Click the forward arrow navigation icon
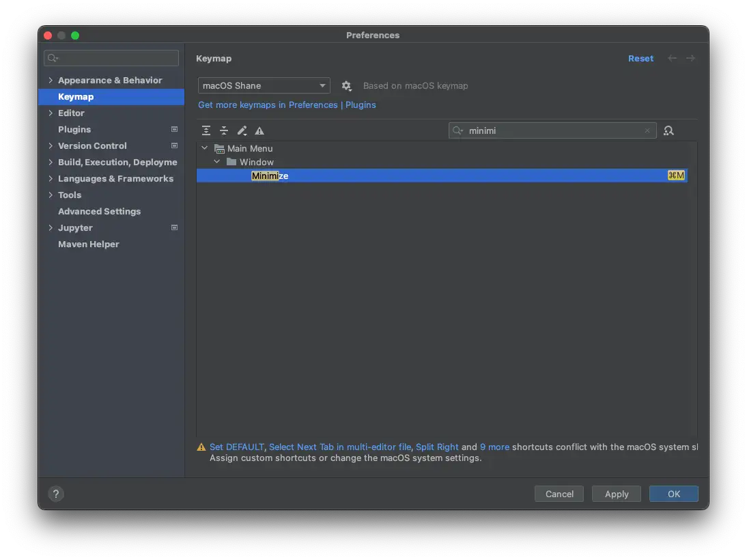This screenshot has height=560, width=747. click(x=690, y=58)
